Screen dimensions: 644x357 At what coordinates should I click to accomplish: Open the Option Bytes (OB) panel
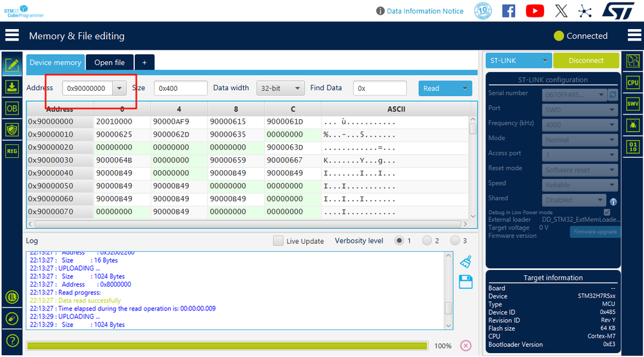tap(12, 108)
